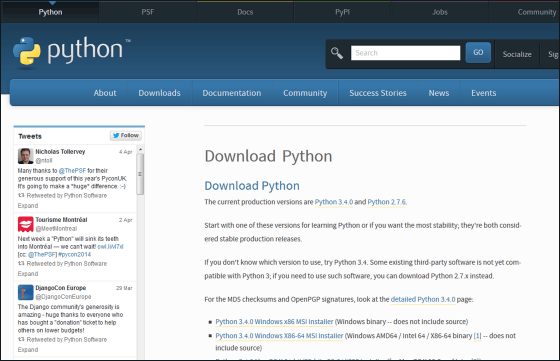This screenshot has width=560, height=361.
Task: Download Python 3.4.0 Windows X86-64 MSI installer
Action: 279,336
